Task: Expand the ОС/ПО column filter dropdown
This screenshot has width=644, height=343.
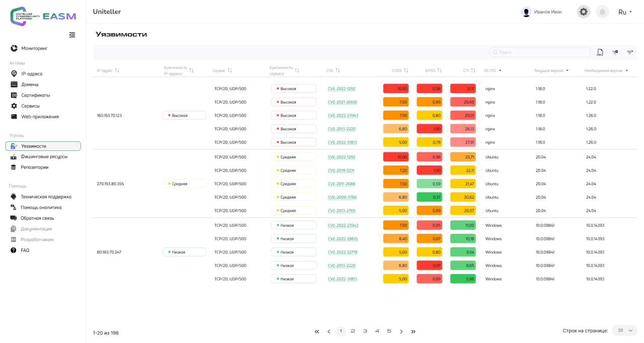Action: pos(500,70)
